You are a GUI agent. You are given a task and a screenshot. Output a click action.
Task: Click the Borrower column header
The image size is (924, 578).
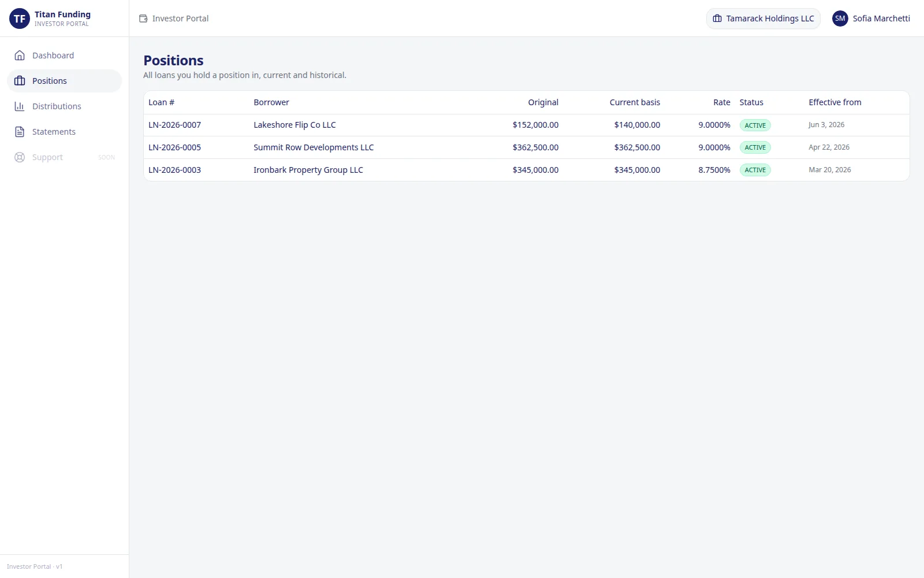tap(271, 102)
